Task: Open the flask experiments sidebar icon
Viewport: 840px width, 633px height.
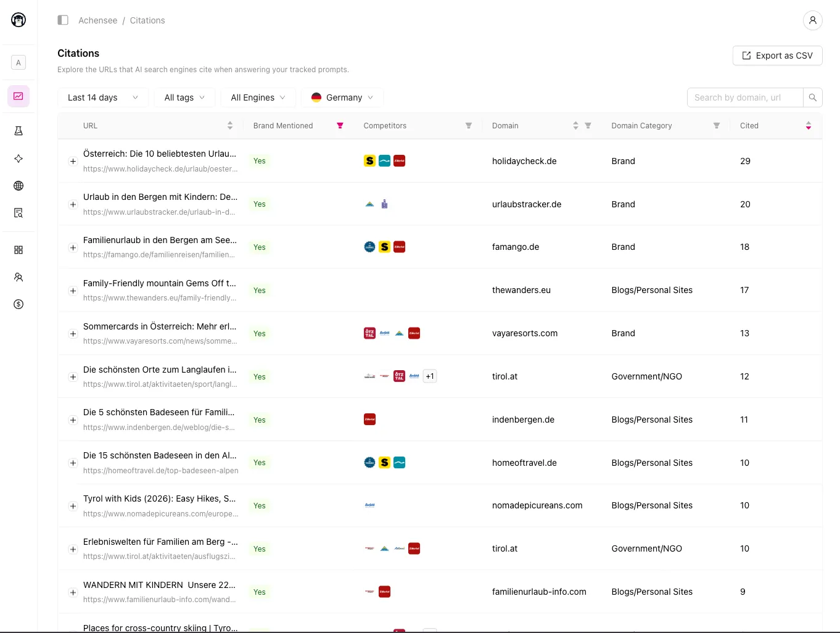Action: point(19,131)
